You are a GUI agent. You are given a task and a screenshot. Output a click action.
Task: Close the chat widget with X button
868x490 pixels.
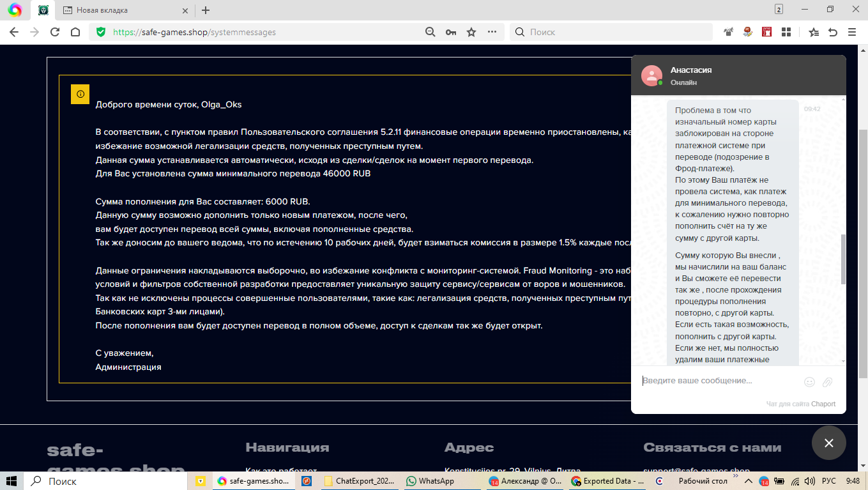coord(828,443)
